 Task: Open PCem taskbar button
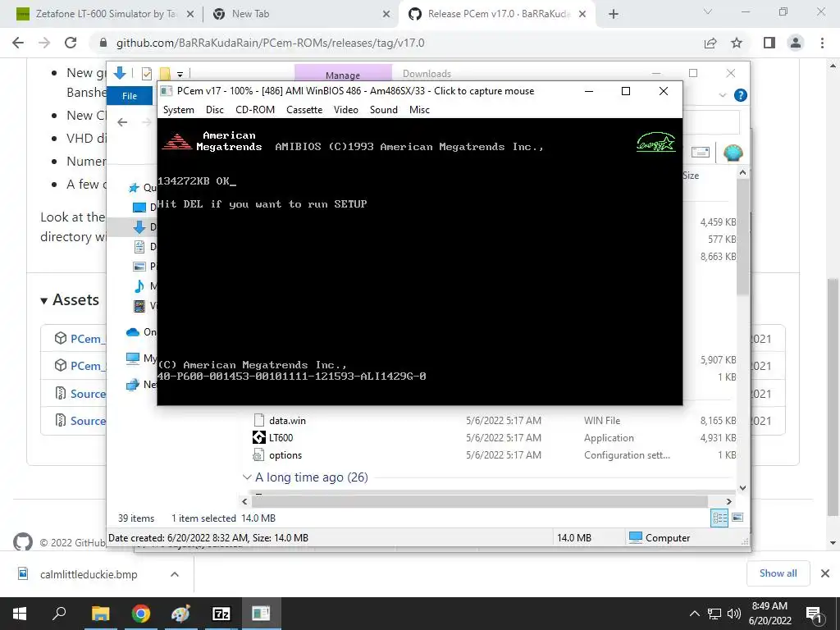tap(261, 614)
